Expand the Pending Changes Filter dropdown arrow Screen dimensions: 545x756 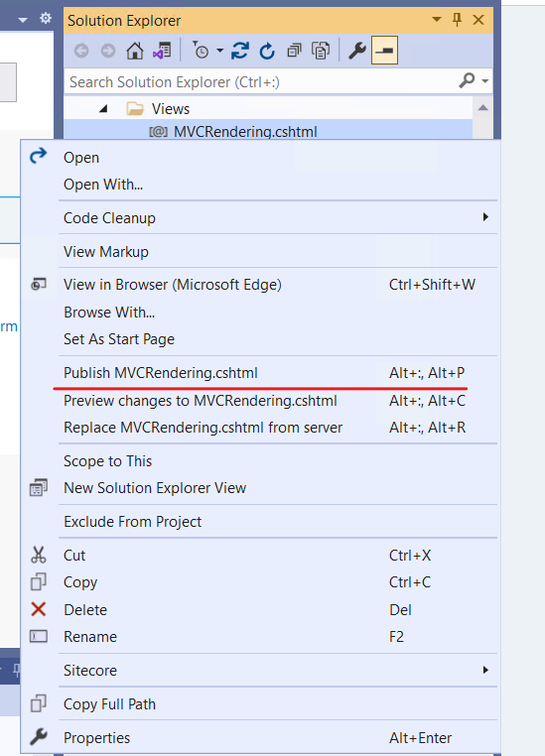point(220,51)
